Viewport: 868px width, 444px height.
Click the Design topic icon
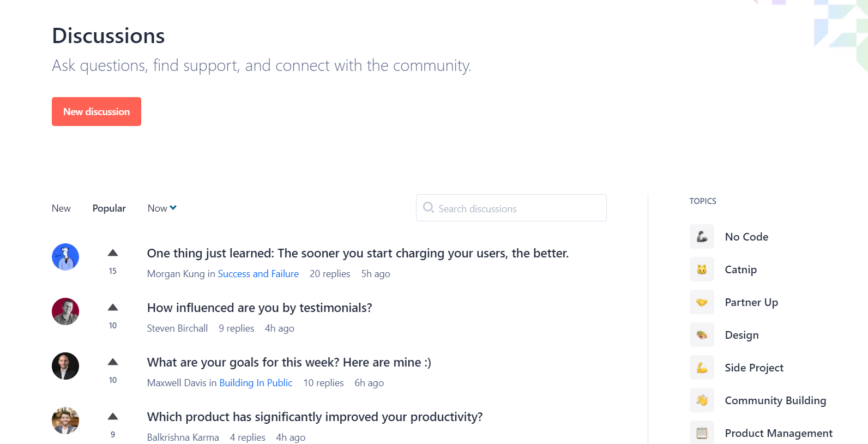point(702,335)
